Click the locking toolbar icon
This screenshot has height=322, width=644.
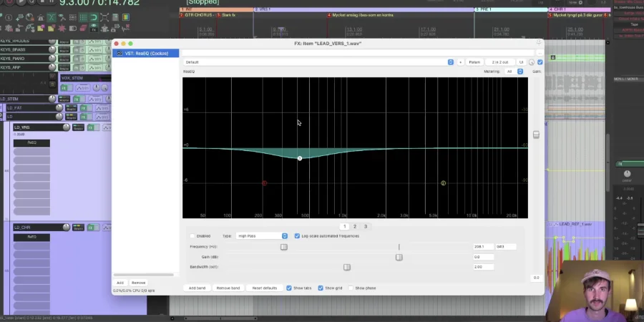coord(115,17)
